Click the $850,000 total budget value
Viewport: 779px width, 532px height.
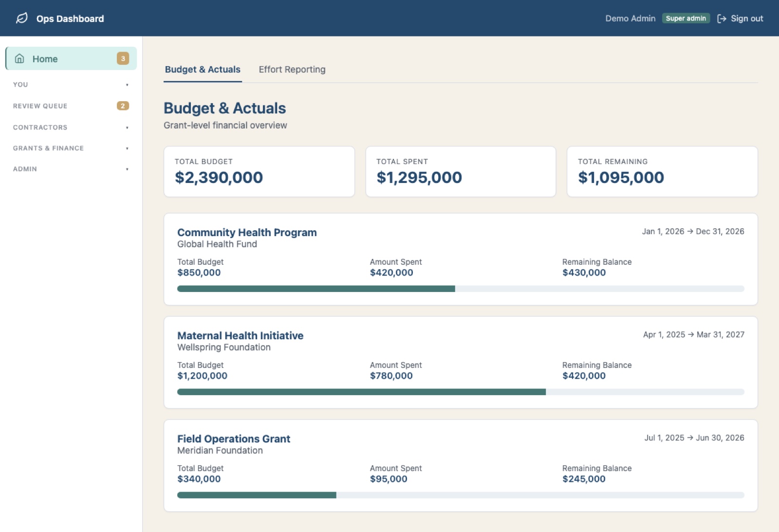(x=199, y=273)
